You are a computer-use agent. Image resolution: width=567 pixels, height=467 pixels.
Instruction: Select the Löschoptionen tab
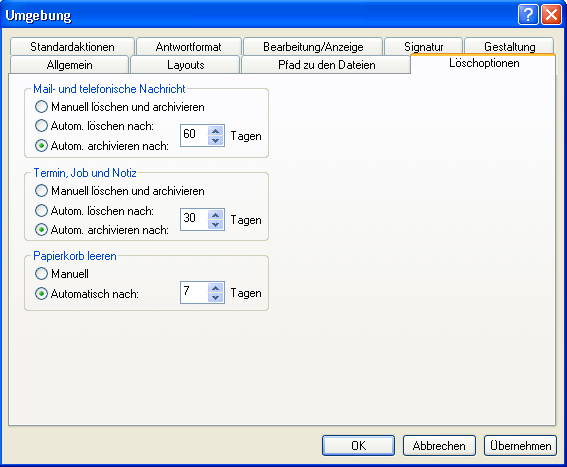[484, 63]
